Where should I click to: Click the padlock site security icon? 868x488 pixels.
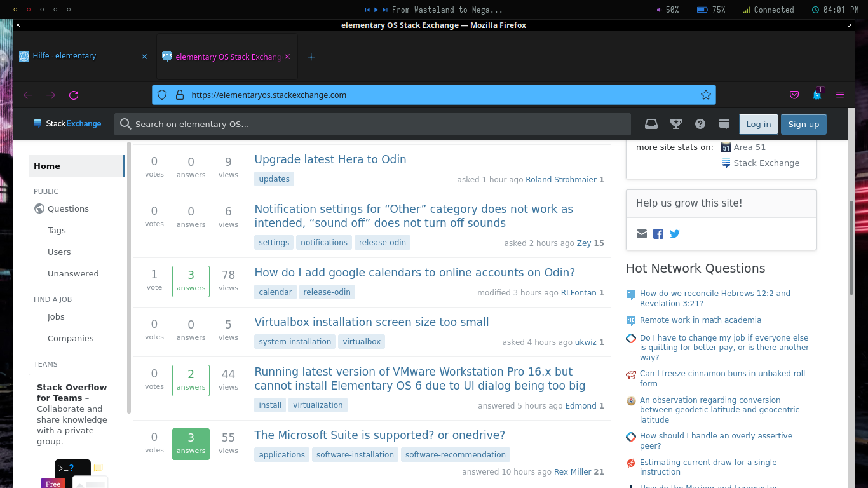pos(180,95)
